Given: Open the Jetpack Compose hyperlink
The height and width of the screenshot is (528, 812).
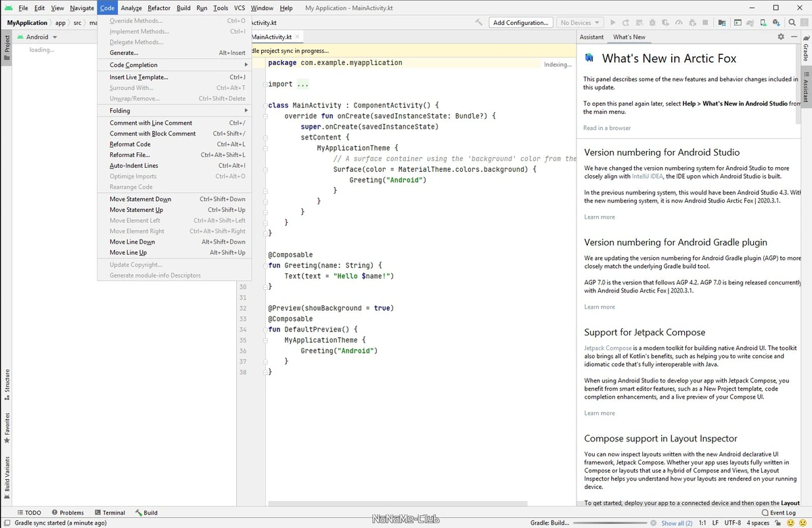Looking at the screenshot, I should [x=608, y=348].
